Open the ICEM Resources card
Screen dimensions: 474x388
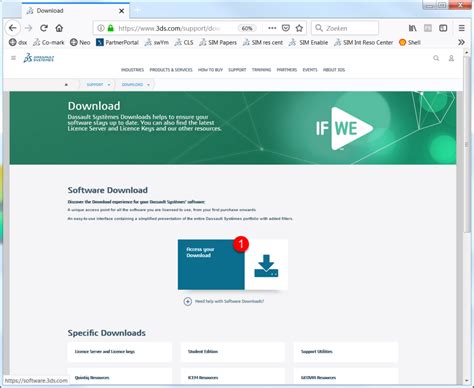(233, 376)
